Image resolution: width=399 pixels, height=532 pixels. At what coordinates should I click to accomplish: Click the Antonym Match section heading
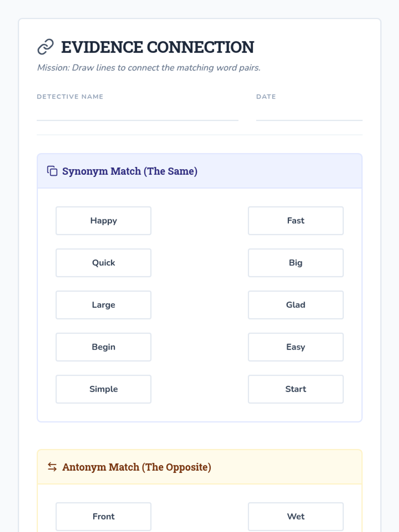[x=137, y=467]
